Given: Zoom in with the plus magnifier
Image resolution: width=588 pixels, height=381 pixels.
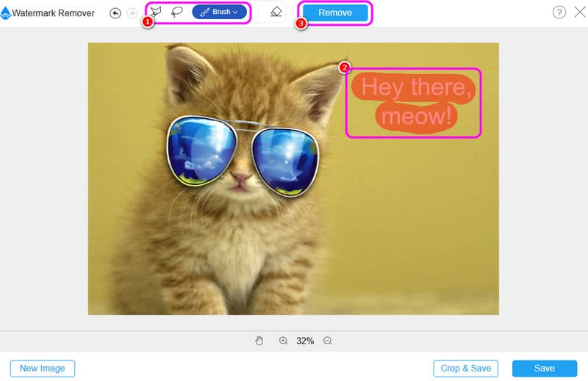Looking at the screenshot, I should [x=283, y=341].
